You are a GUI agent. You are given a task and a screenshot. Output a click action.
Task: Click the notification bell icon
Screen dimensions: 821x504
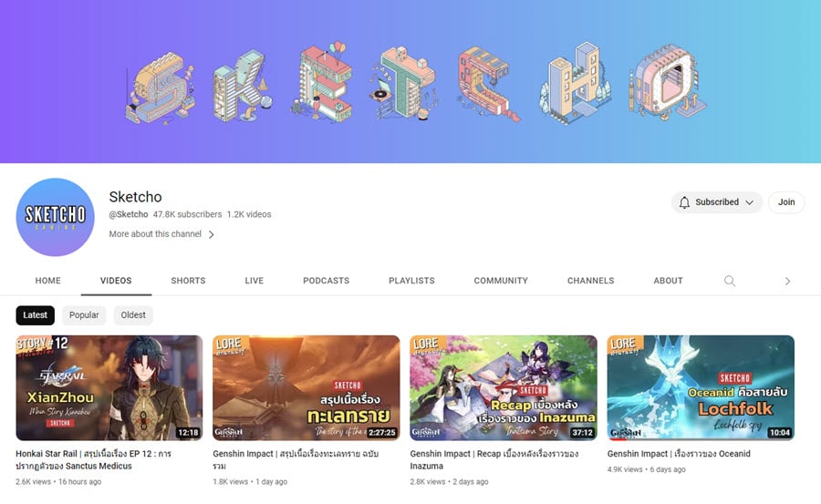click(684, 202)
